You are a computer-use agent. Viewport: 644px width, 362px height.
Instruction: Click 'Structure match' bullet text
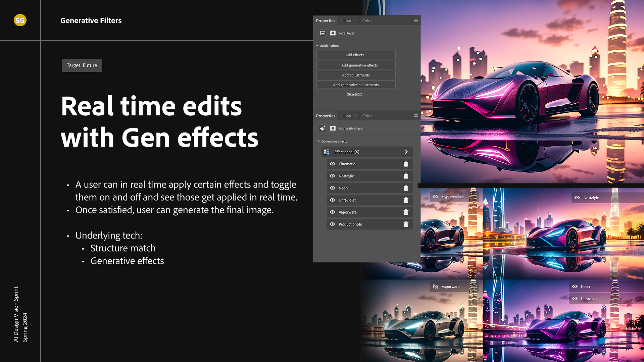[x=123, y=248]
